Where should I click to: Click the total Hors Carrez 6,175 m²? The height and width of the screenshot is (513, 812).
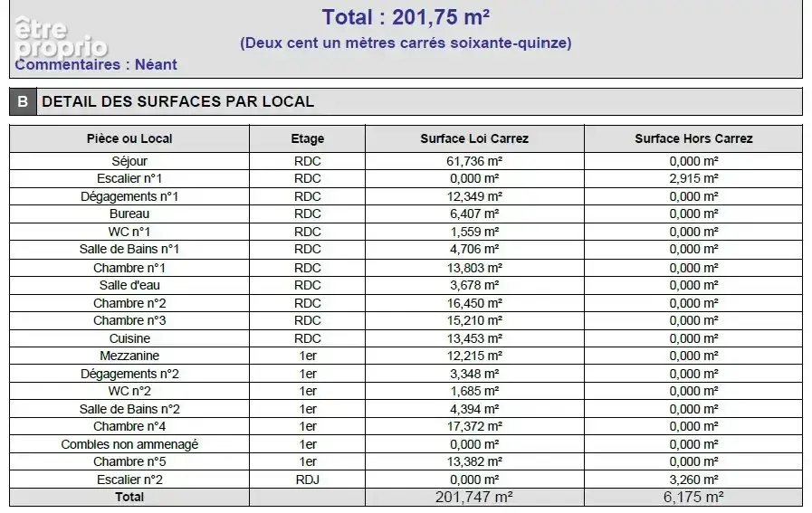coord(693,497)
